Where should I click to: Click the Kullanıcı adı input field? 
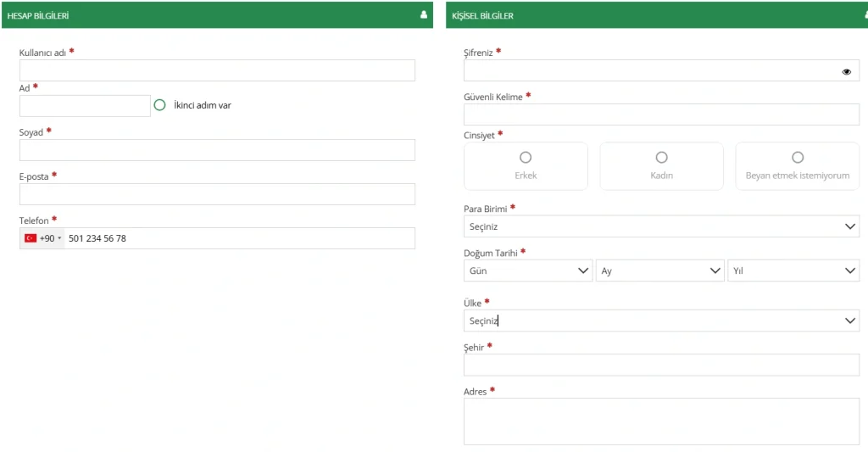pyautogui.click(x=217, y=70)
